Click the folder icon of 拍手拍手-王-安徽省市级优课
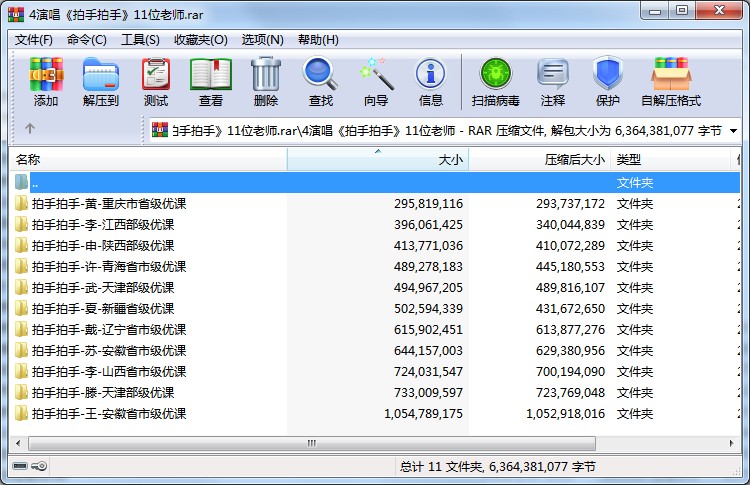Image resolution: width=750 pixels, height=485 pixels. 21,413
